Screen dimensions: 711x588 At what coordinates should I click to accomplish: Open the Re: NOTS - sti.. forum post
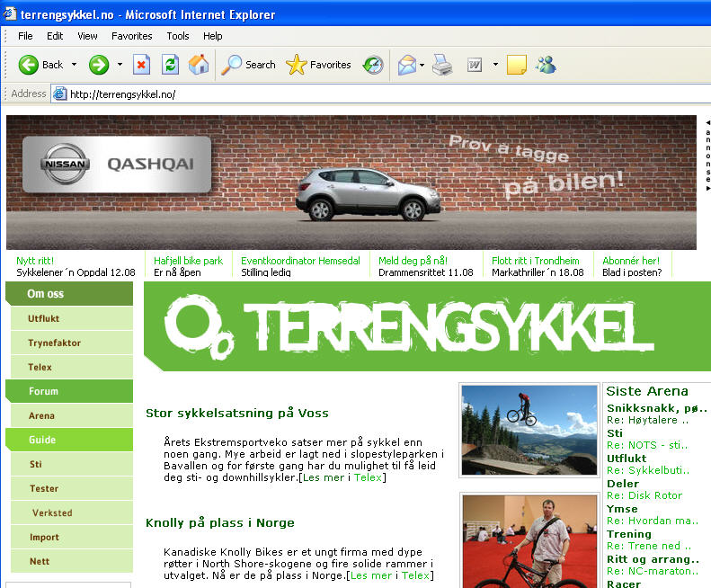(647, 445)
